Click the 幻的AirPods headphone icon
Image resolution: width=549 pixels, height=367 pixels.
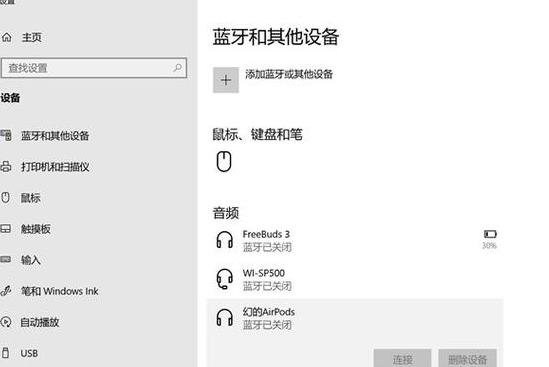click(x=225, y=318)
